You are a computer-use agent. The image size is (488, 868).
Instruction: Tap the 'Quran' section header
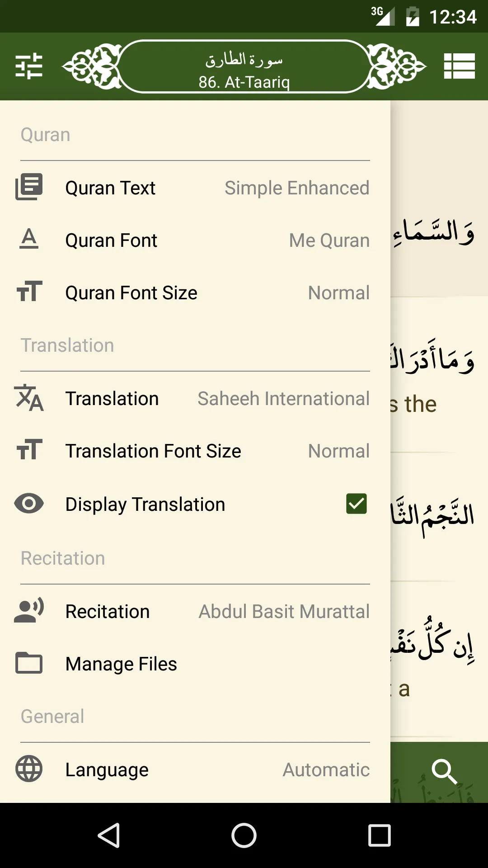tap(46, 135)
